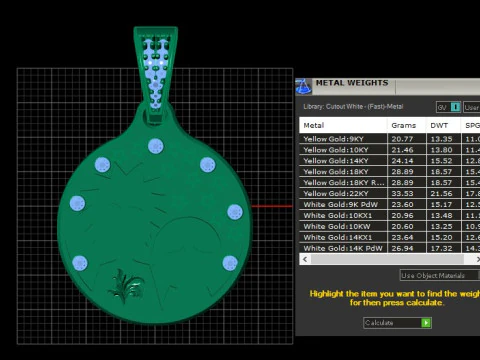Click the 13.48 DWT value

click(x=441, y=216)
